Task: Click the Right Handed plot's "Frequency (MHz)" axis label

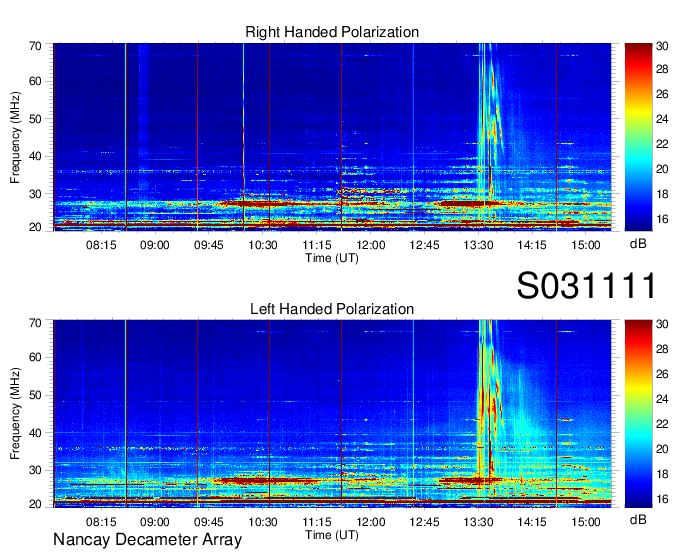Action: (x=15, y=137)
